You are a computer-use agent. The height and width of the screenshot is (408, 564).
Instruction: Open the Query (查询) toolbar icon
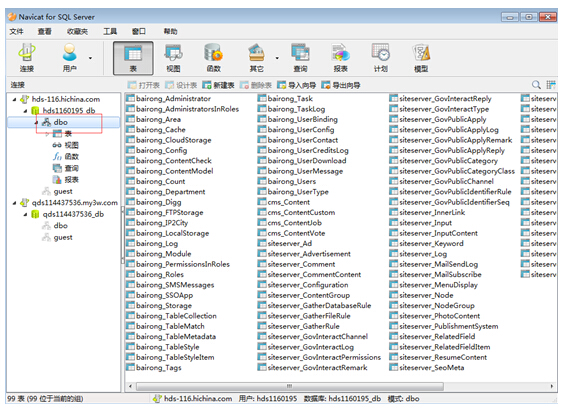point(300,58)
